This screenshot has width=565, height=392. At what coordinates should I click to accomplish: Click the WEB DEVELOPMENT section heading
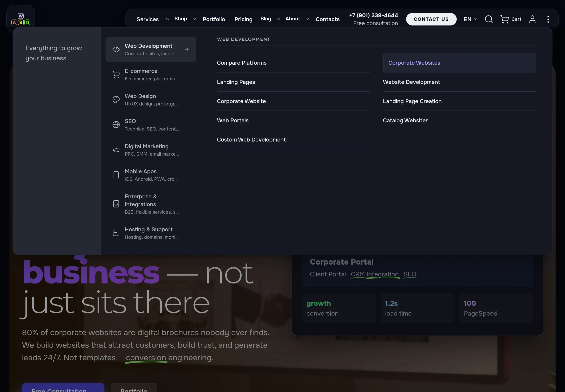[243, 39]
